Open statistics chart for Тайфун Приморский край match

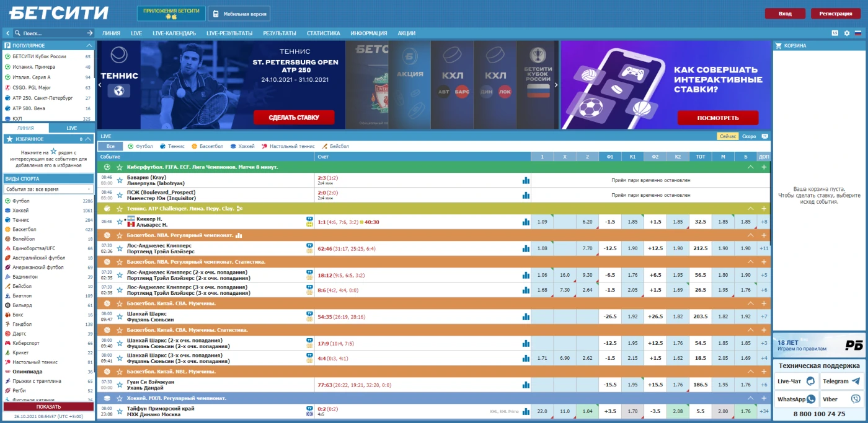526,411
